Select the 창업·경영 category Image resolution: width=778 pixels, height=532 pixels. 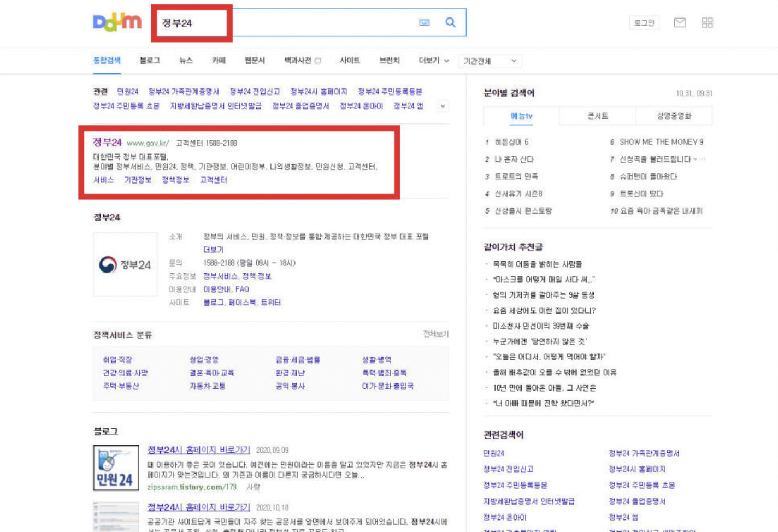point(204,360)
